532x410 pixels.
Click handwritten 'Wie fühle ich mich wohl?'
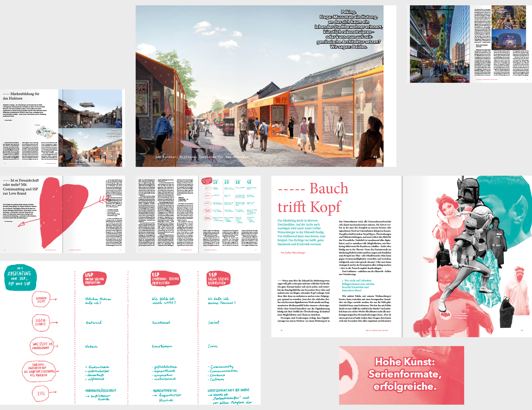coord(163,301)
